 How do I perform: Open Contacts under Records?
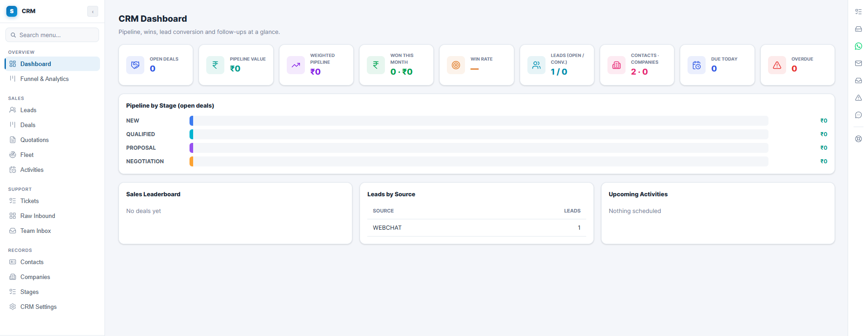(52, 262)
